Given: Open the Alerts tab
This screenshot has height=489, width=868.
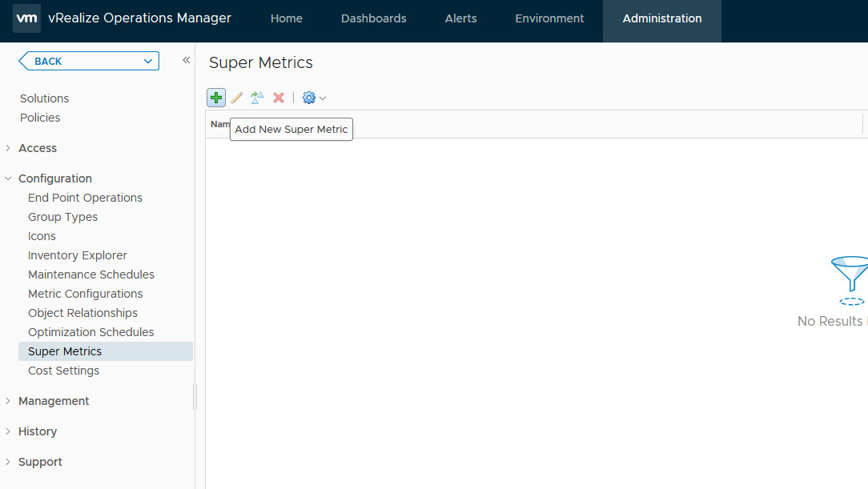Looking at the screenshot, I should 460,18.
